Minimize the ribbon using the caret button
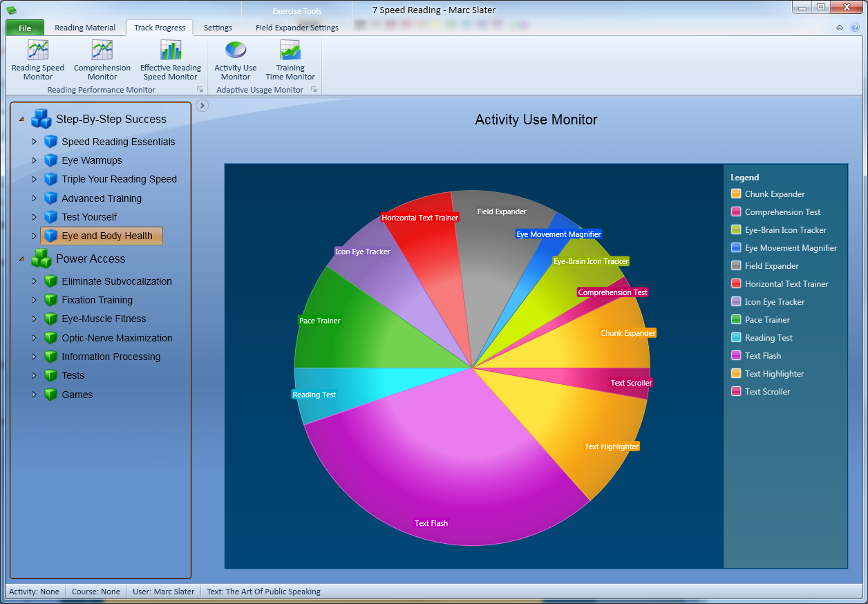The image size is (868, 604). [x=840, y=28]
